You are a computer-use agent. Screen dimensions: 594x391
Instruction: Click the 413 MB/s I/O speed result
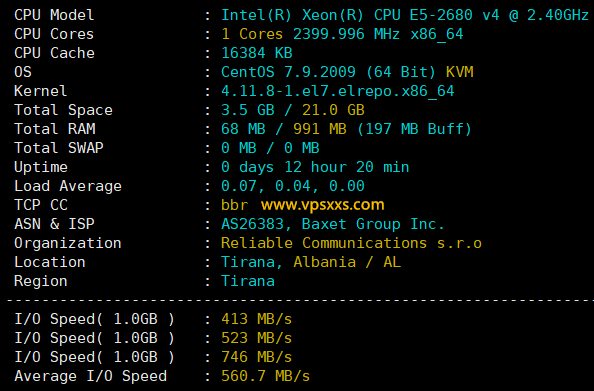[x=256, y=319]
